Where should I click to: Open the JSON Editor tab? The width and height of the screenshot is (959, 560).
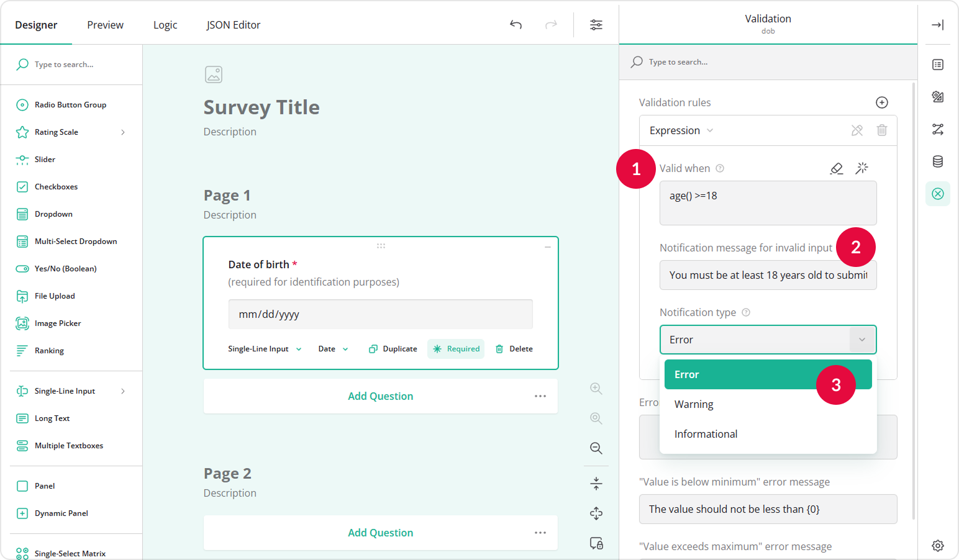click(234, 25)
